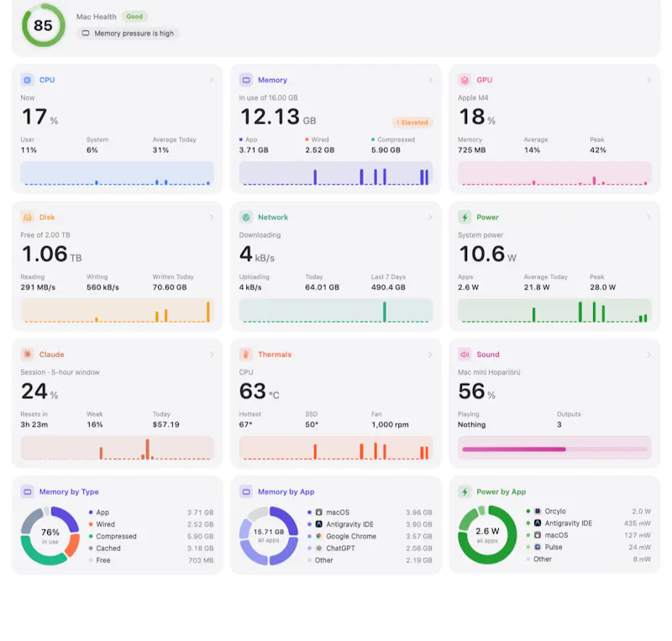The width and height of the screenshot is (672, 641).
Task: Click the Power by App donut chart
Action: tap(487, 534)
